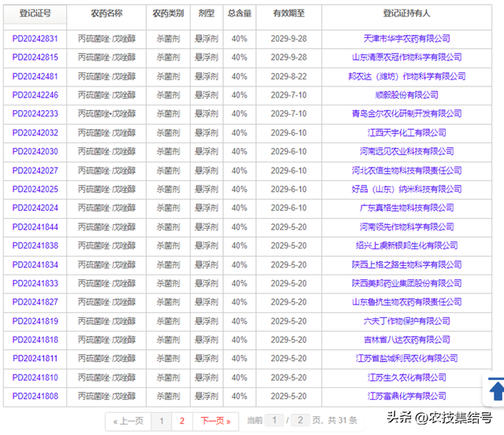Open holder 邦农达（潍坊）作物科学有限公司
The image size is (504, 435).
(x=406, y=76)
